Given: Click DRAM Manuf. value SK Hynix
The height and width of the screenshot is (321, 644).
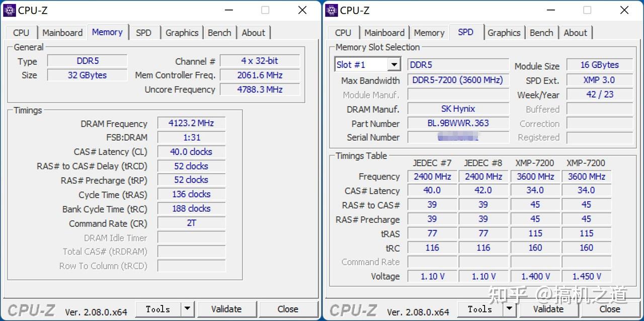Looking at the screenshot, I should coord(458,109).
